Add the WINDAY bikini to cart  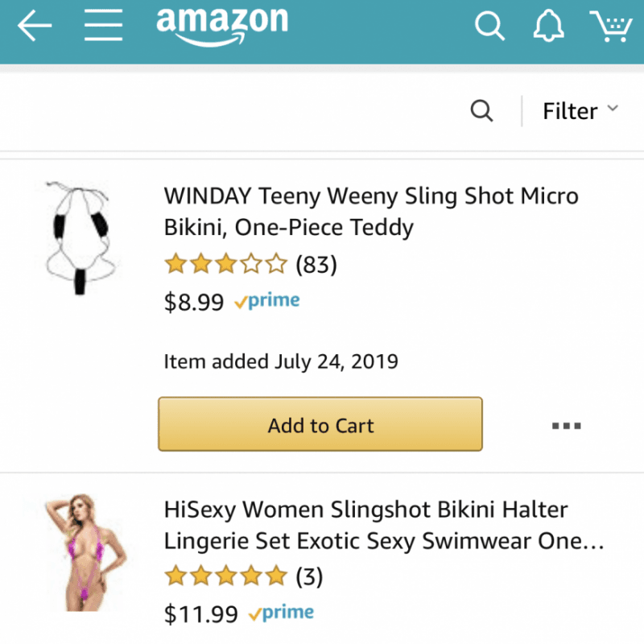320,424
